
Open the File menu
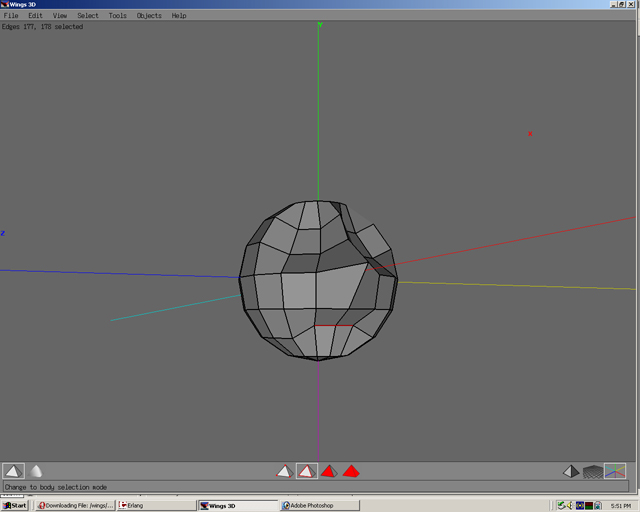point(11,16)
